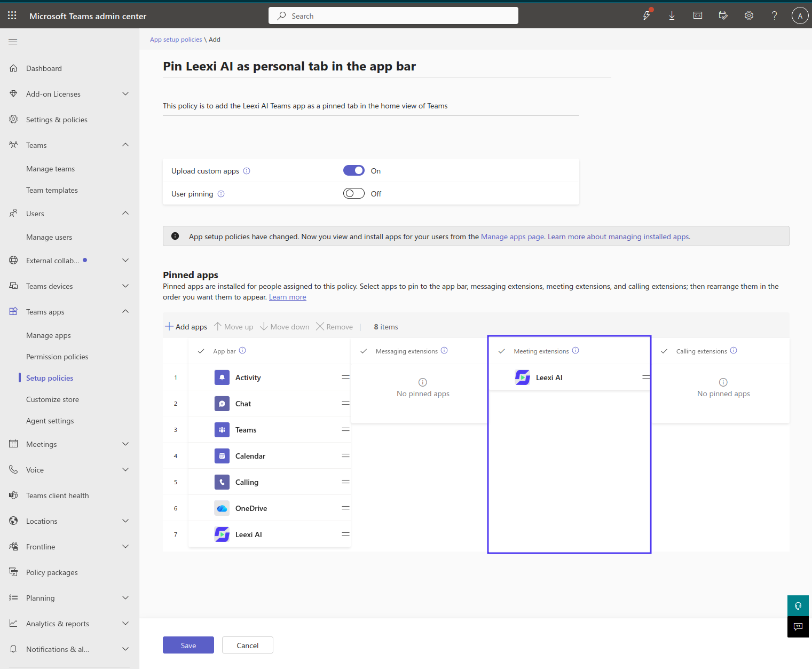
Task: Click the Upload custom apps info icon
Action: (247, 171)
